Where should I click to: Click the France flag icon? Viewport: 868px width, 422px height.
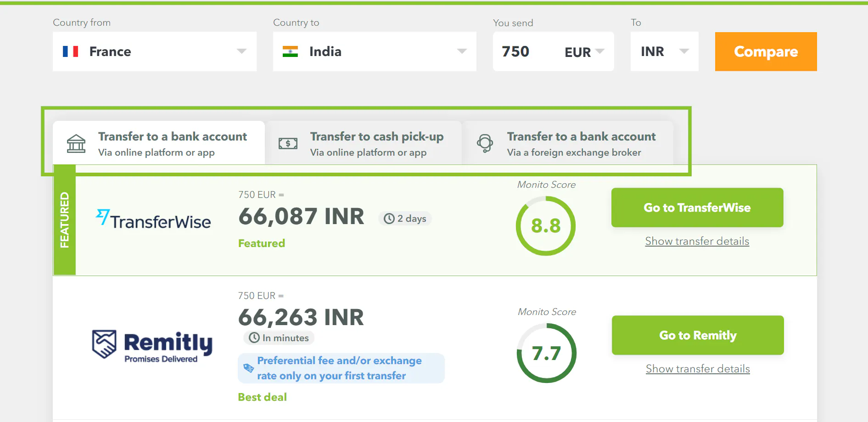(71, 51)
